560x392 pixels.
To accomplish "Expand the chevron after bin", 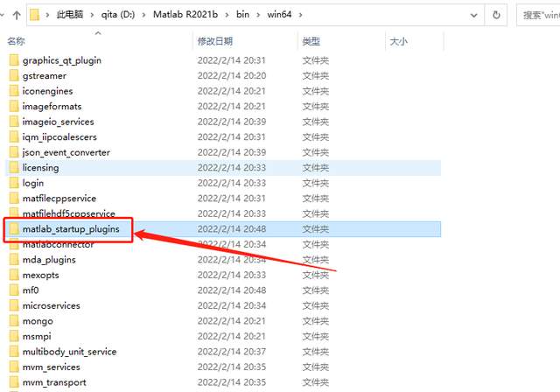I will [x=258, y=15].
